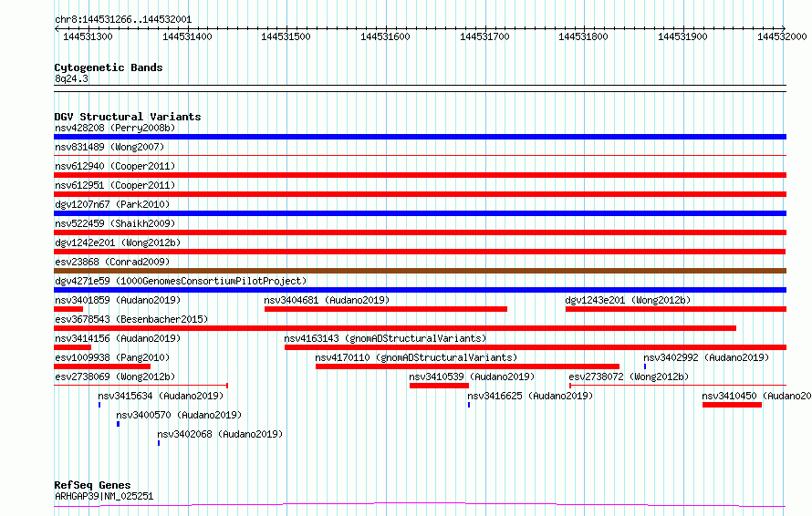The height and width of the screenshot is (516, 812).
Task: Click nsv4170110 (gnomADStructuralVariants) label
Action: (416, 357)
